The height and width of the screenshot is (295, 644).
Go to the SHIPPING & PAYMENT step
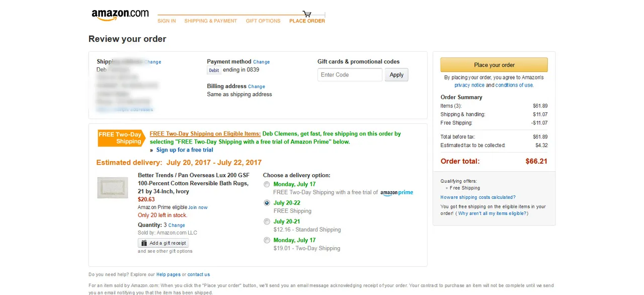(x=210, y=21)
